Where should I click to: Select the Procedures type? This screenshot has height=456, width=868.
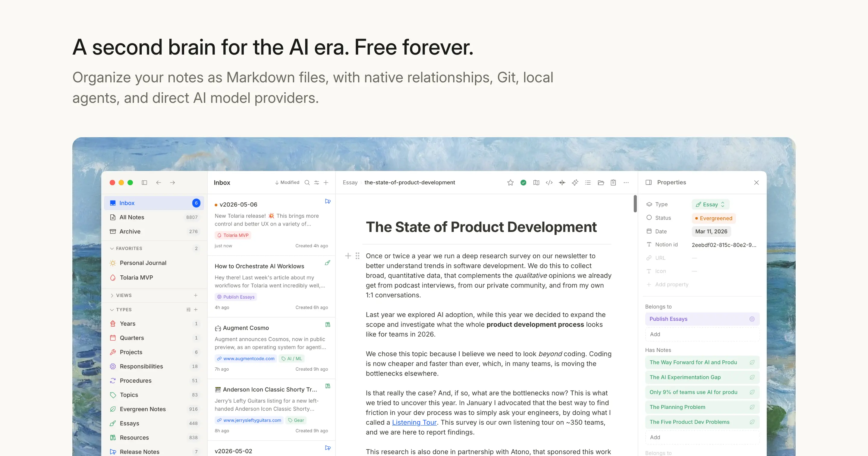tap(154, 381)
